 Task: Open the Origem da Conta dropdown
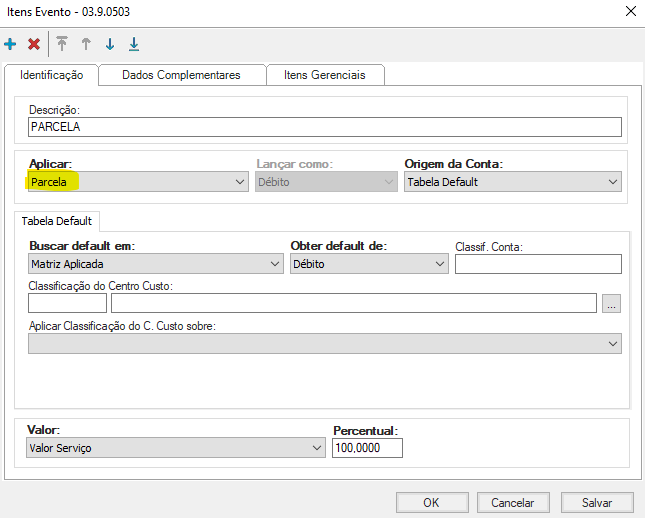(513, 182)
